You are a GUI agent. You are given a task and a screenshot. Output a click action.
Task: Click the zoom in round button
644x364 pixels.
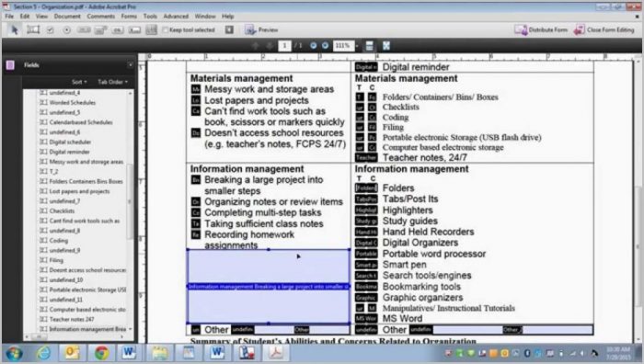point(325,46)
